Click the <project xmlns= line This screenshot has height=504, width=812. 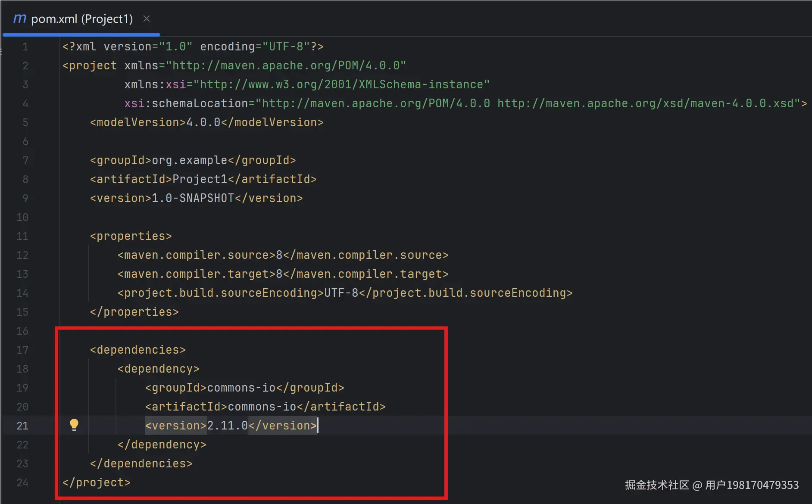234,65
